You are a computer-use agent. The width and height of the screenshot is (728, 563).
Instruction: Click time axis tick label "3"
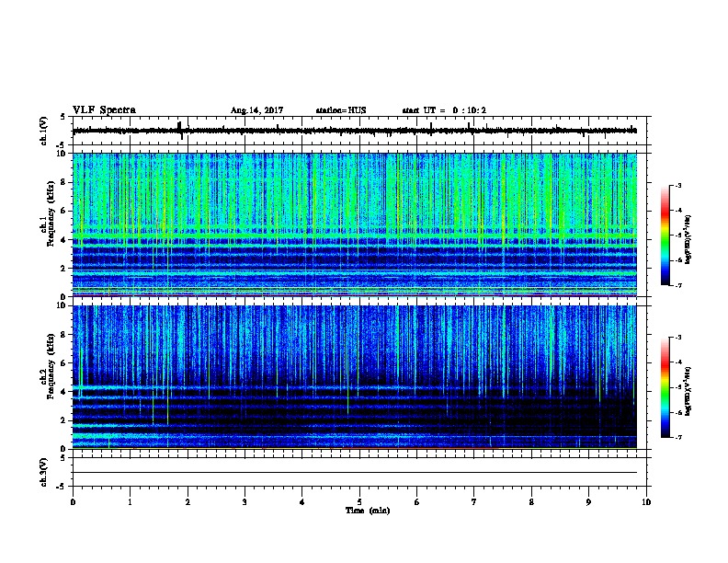pos(245,502)
